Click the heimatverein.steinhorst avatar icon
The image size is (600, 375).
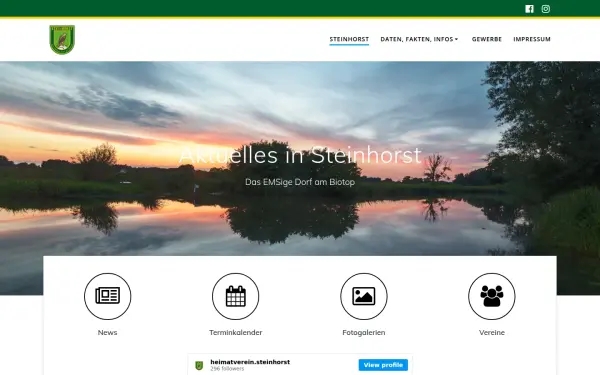tap(199, 365)
